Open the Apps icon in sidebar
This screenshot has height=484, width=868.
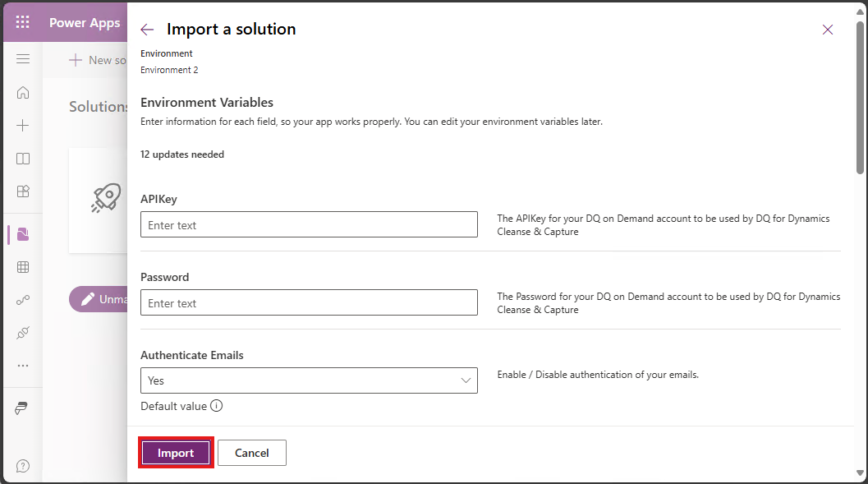point(23,191)
